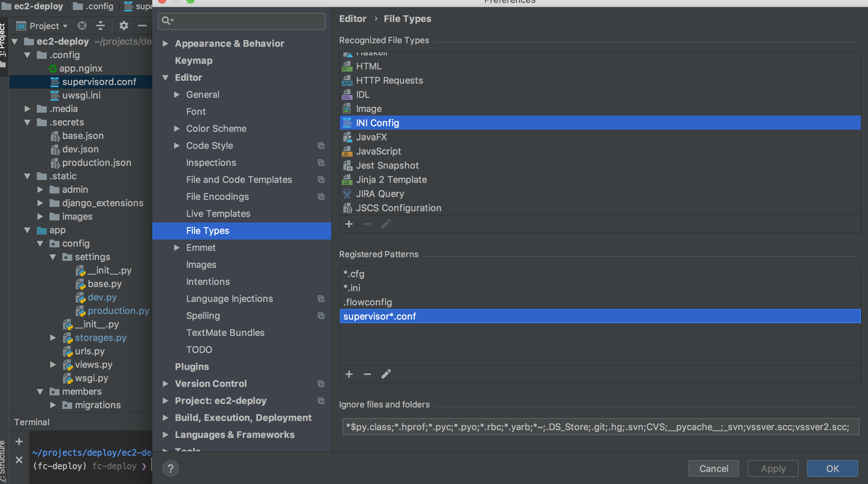
Task: Confirm with the OK button
Action: [x=833, y=468]
